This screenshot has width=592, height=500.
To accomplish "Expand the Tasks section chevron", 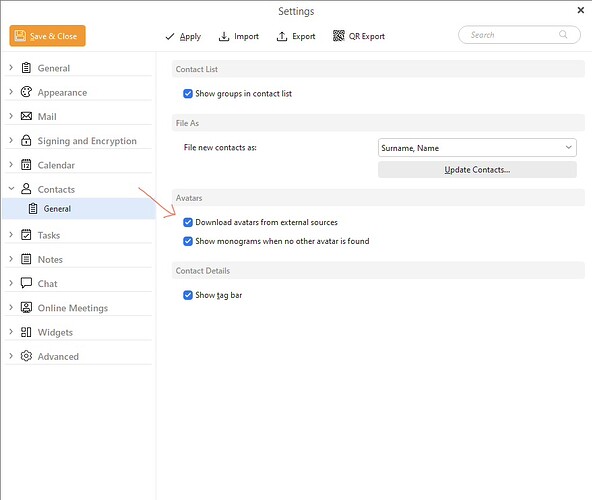I will (11, 235).
